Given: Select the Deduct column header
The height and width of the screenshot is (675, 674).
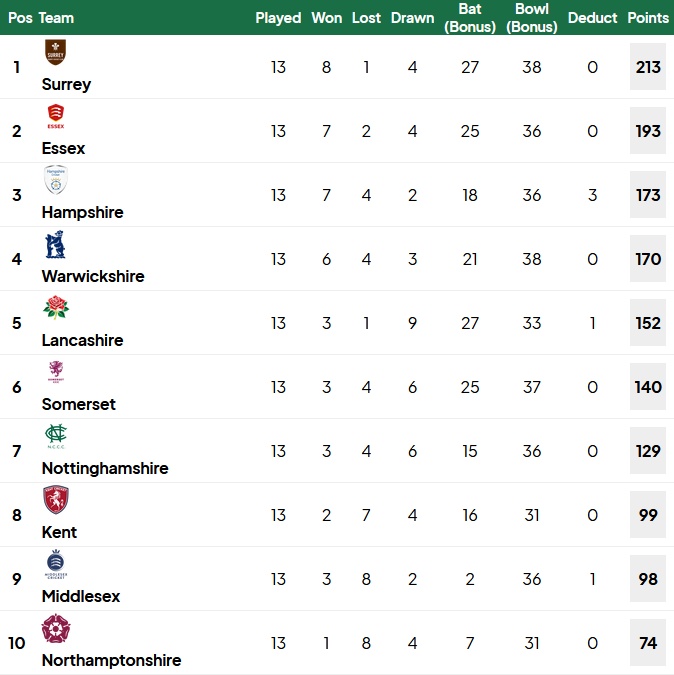Looking at the screenshot, I should [x=592, y=18].
